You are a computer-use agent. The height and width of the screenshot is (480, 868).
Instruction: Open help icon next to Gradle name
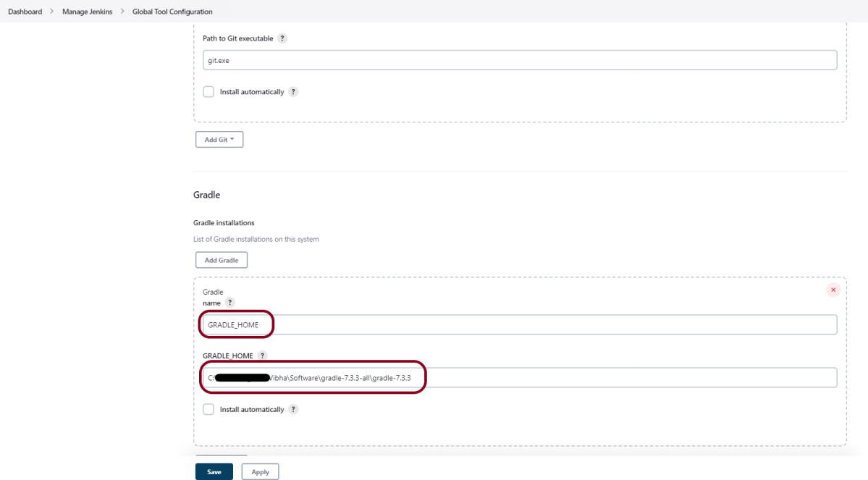tap(229, 303)
